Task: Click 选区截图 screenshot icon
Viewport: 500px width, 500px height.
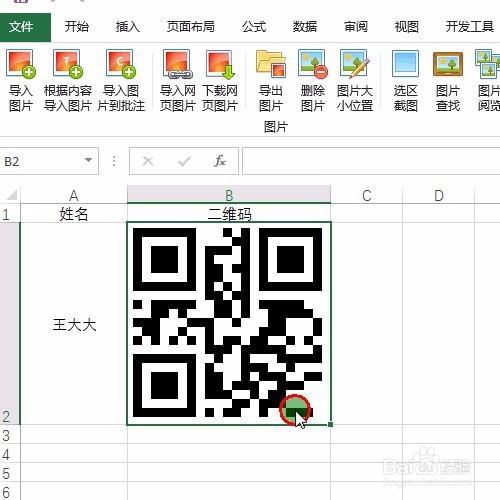Action: click(405, 64)
